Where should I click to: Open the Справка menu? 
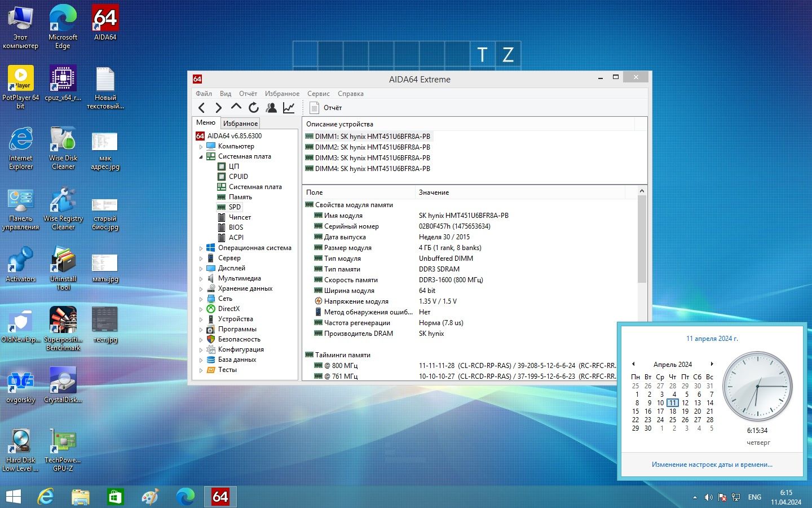351,94
